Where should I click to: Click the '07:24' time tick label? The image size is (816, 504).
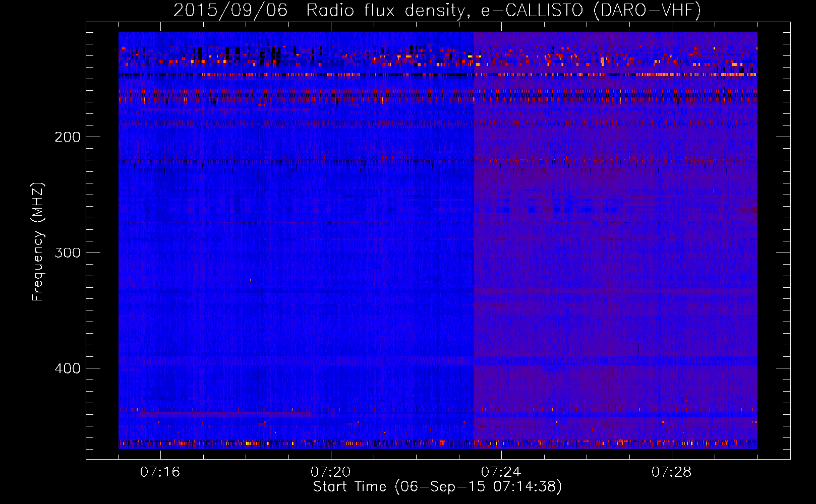pyautogui.click(x=501, y=472)
